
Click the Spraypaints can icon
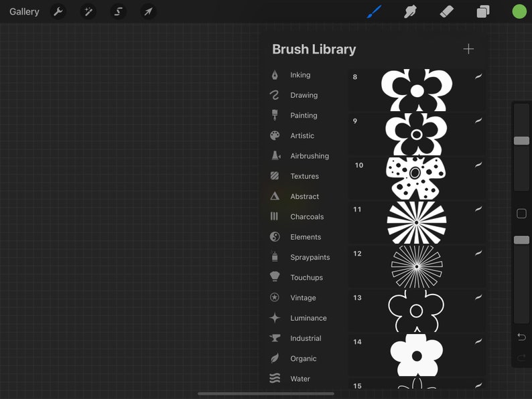tap(275, 256)
